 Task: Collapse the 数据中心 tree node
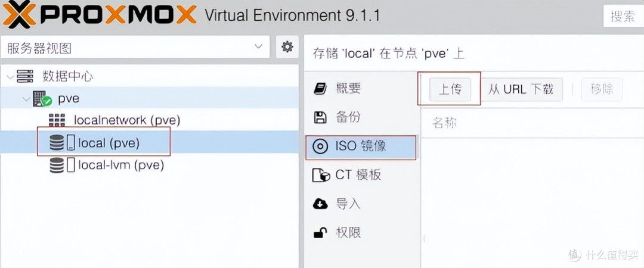click(10, 76)
